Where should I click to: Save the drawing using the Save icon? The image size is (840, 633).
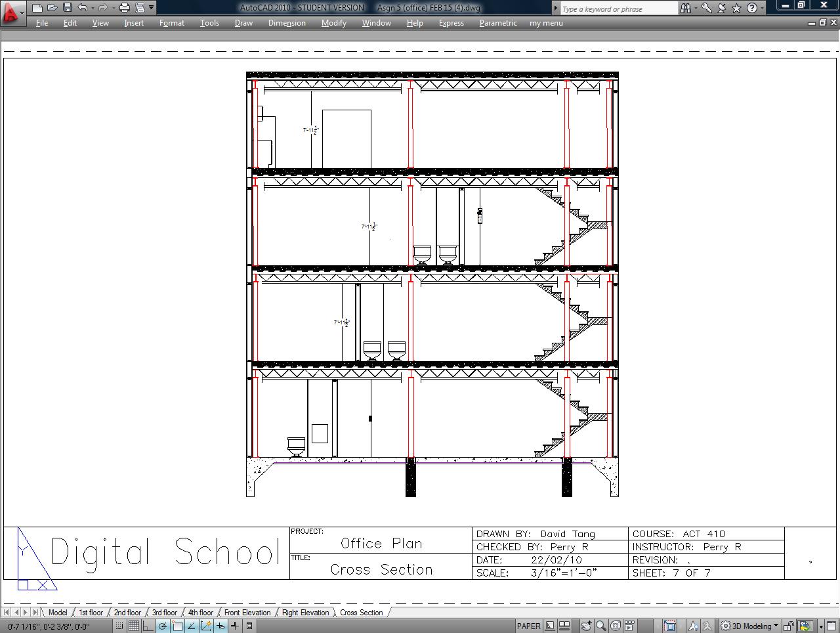tap(67, 7)
